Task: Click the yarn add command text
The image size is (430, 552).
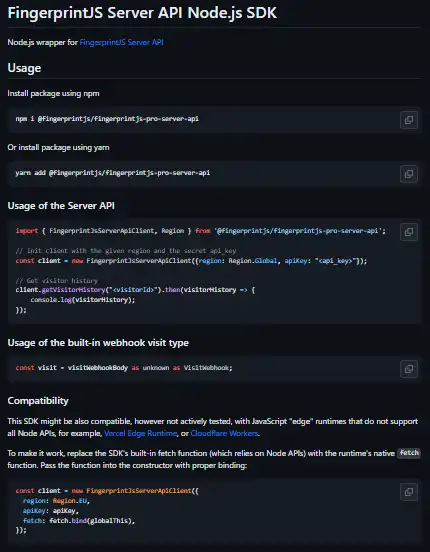Action: tap(113, 173)
